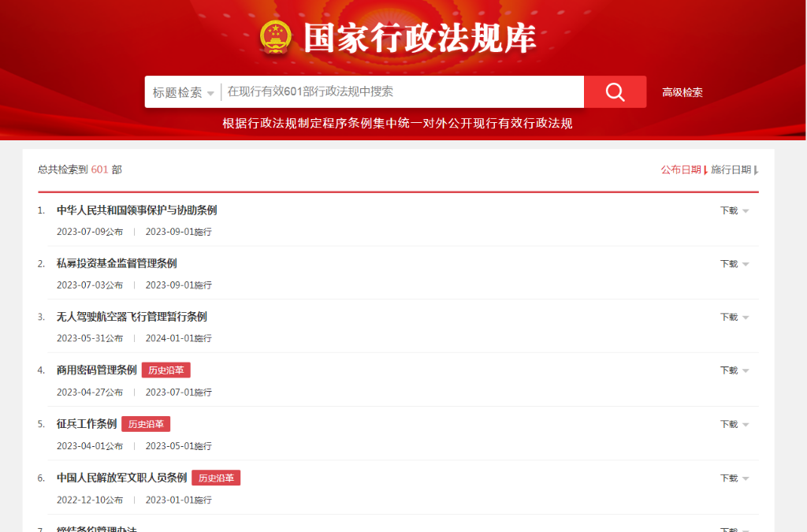This screenshot has height=532, width=807.
Task: Sort results by 施行日期
Action: tap(732, 169)
